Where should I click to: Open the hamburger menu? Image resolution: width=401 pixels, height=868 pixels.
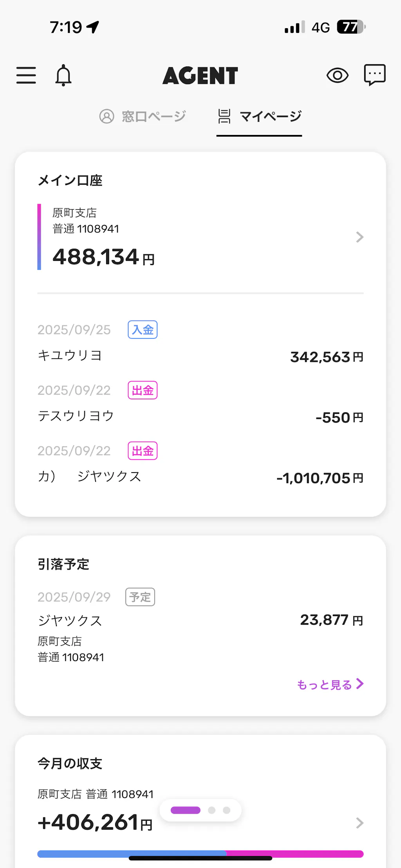(x=26, y=75)
